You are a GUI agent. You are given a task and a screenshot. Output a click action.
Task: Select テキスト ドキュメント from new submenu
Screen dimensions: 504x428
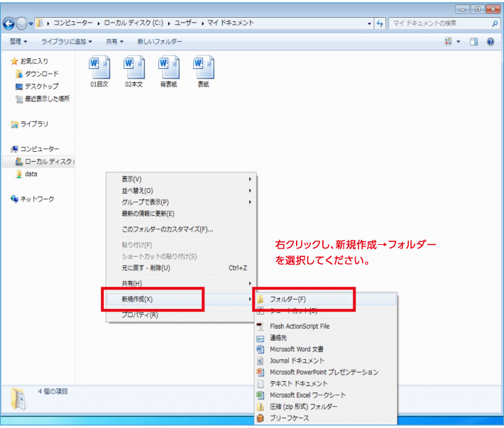298,383
